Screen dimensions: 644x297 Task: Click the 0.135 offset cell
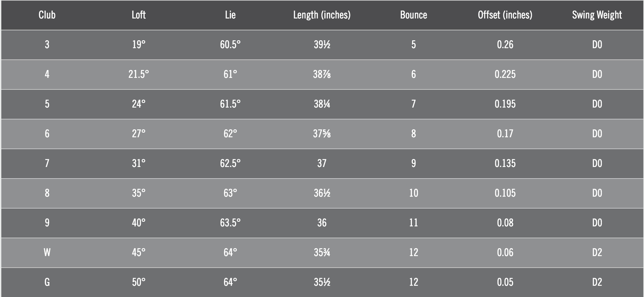505,163
